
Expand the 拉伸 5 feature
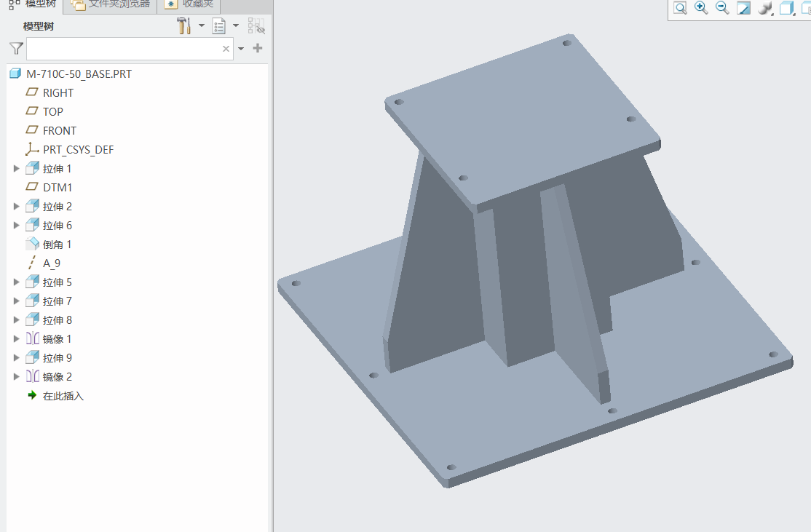pyautogui.click(x=16, y=282)
